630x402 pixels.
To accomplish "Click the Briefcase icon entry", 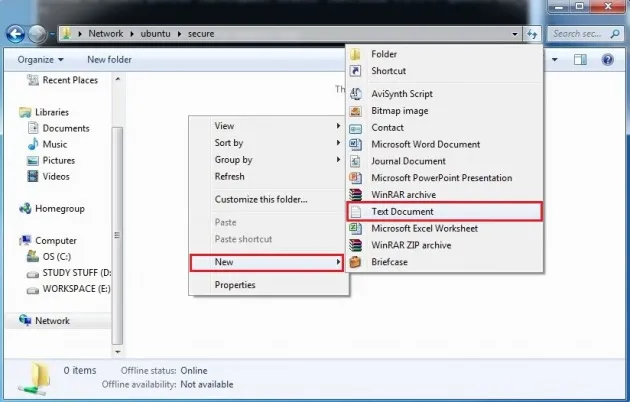I will point(356,262).
